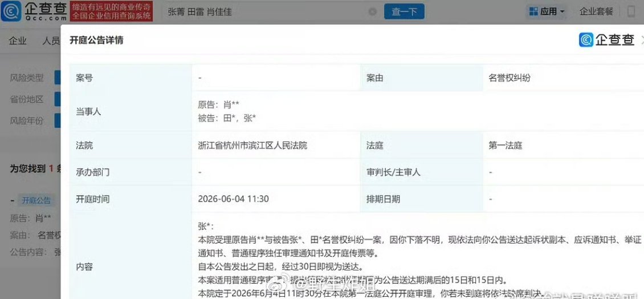
Task: Click the 企查查 logo inside the dialog
Action: click(606, 40)
